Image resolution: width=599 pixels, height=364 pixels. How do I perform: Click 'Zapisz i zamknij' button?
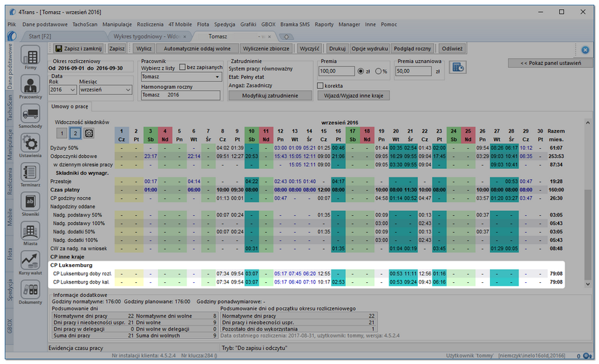click(79, 48)
